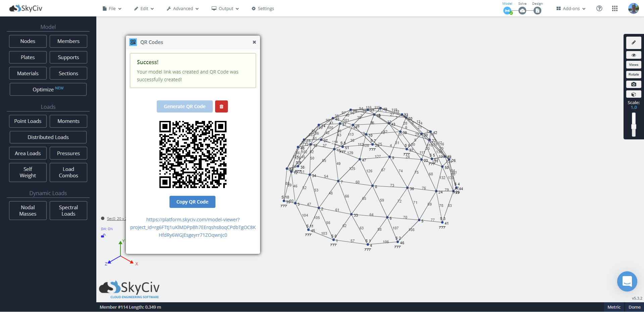Open the Members panel

click(68, 41)
